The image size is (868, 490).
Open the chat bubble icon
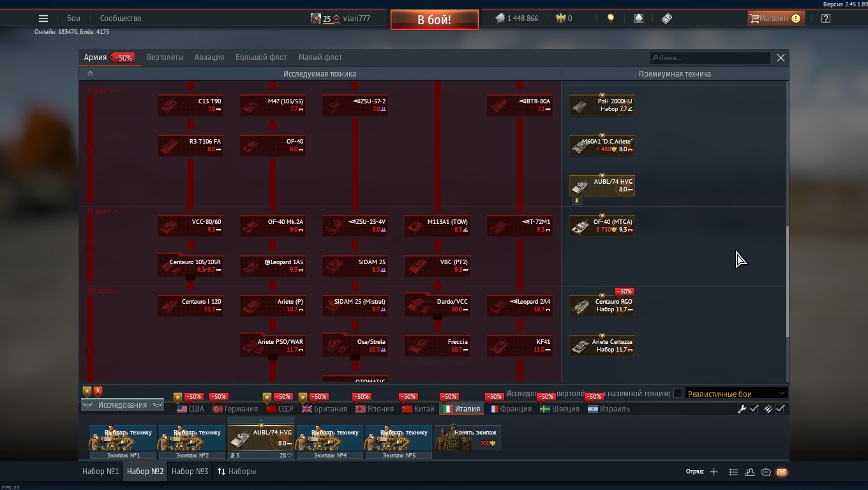point(766,472)
